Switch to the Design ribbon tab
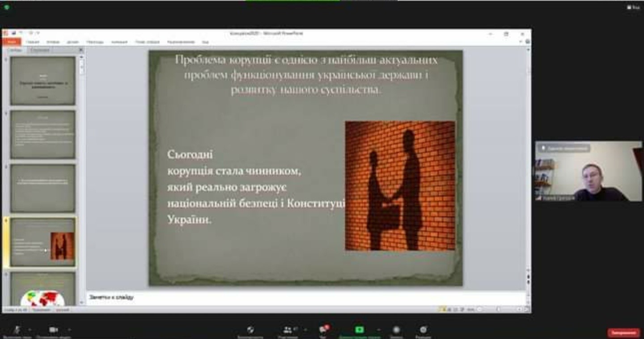Image resolution: width=644 pixels, height=339 pixels. 72,42
